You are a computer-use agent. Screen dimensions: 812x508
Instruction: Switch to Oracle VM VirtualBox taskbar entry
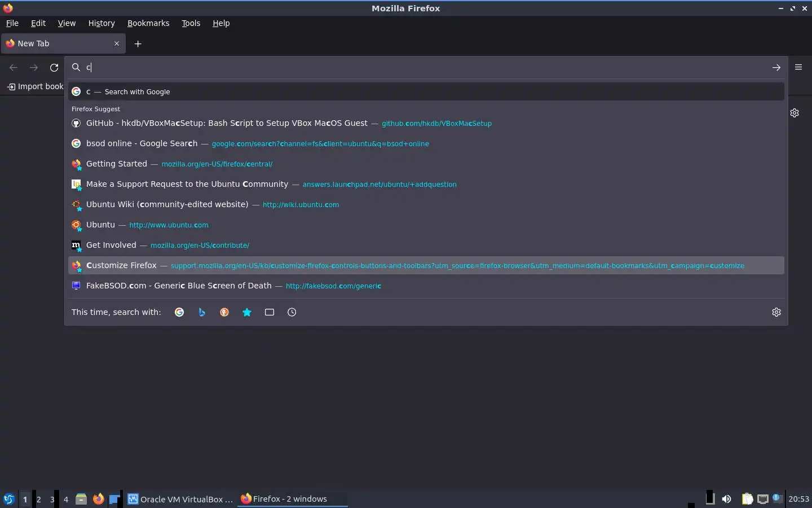180,499
